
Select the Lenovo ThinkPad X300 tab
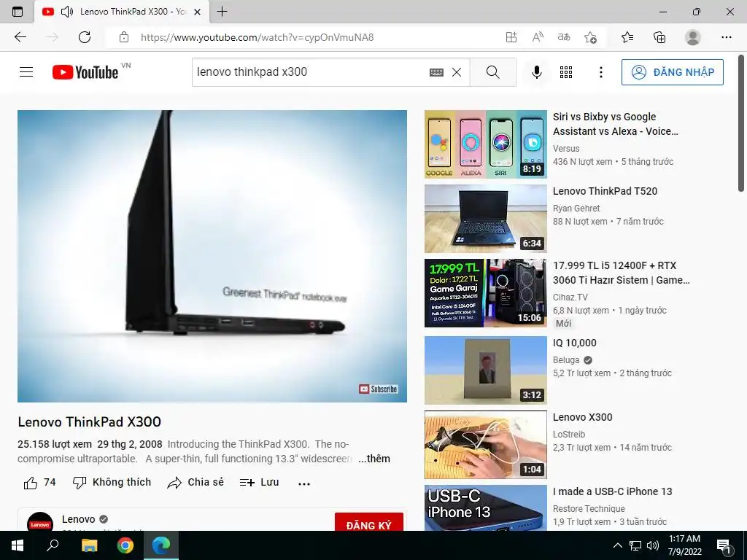[122, 12]
